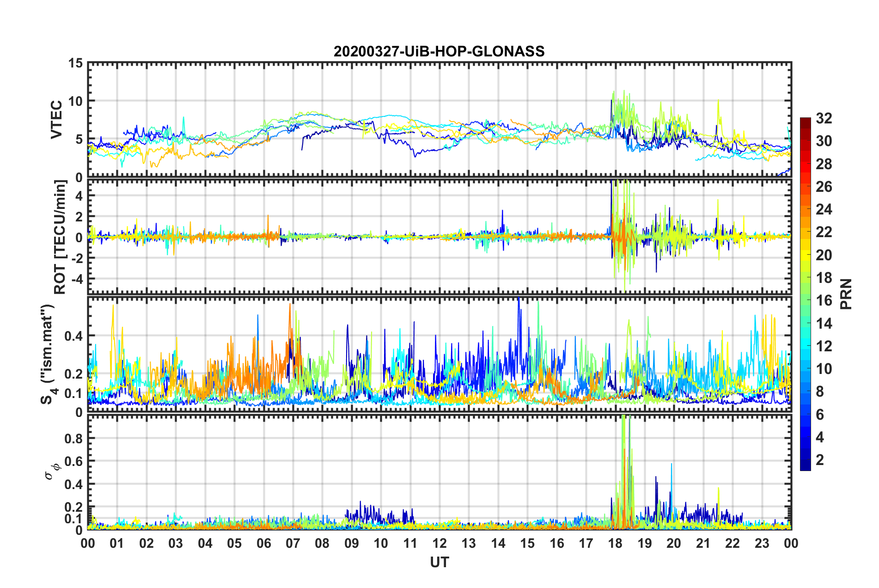Click x-axis tick label 06
This screenshot has width=879, height=588.
[263, 543]
